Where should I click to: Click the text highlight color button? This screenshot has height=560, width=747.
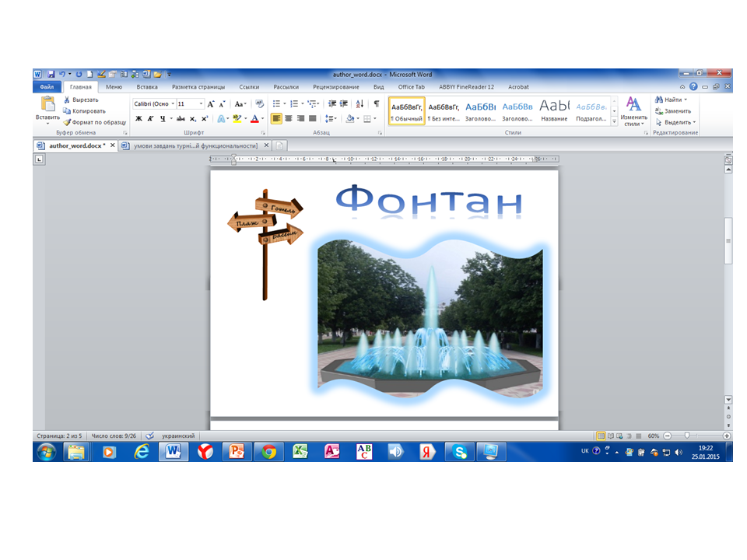[237, 118]
